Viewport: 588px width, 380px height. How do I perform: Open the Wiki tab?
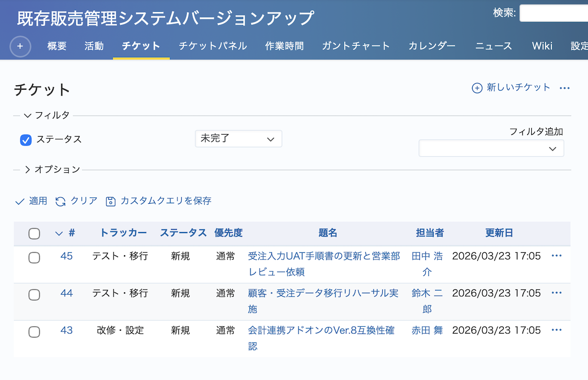[542, 46]
